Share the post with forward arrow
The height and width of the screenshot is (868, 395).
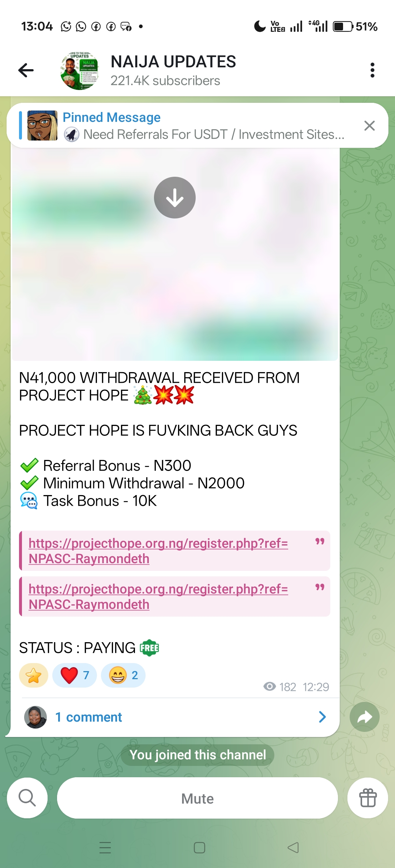pyautogui.click(x=364, y=717)
